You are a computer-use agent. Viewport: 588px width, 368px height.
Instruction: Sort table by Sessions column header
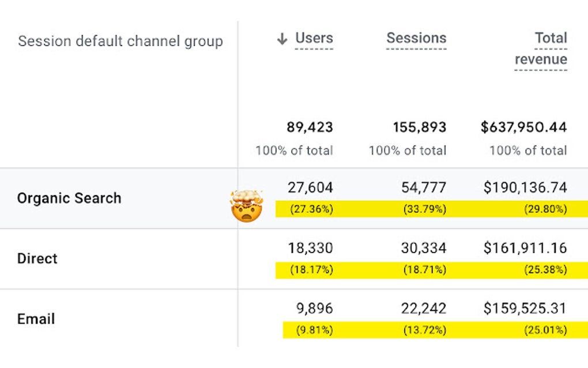pos(416,39)
